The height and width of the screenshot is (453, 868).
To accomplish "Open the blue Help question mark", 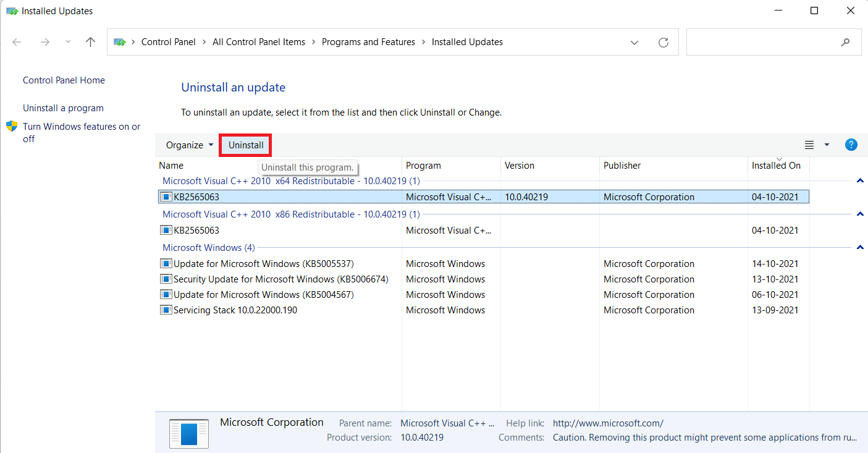I will coord(851,145).
